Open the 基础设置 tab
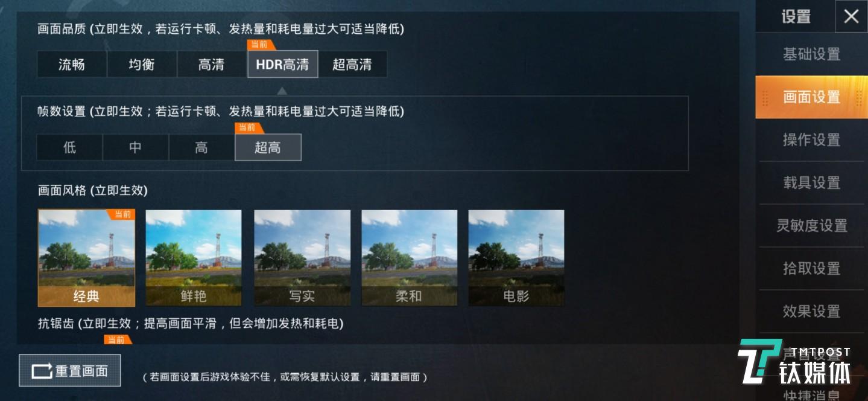 tap(811, 54)
